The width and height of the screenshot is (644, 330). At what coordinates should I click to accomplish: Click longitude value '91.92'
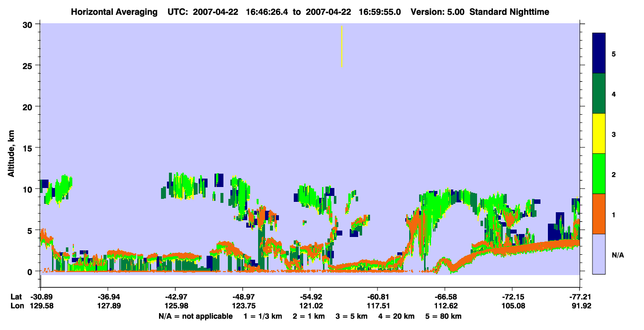[581, 306]
